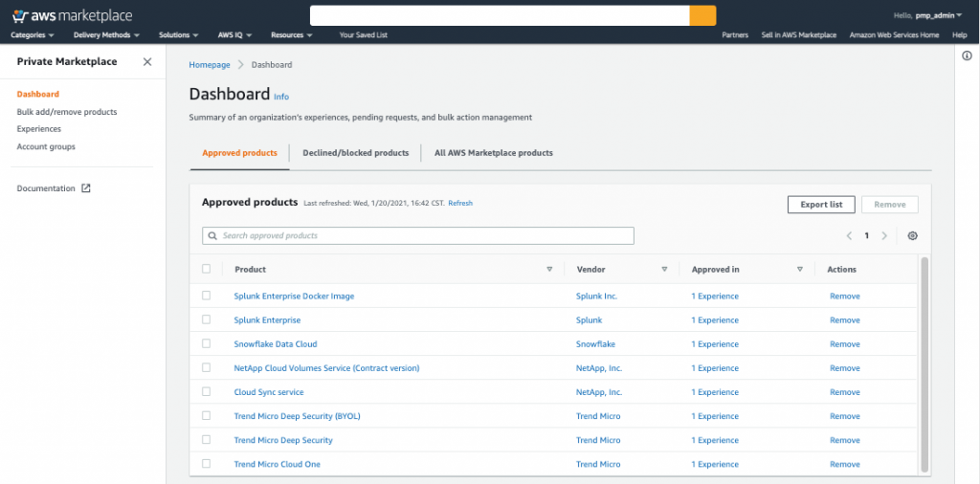Switch to Declined/blocked products tab

356,153
